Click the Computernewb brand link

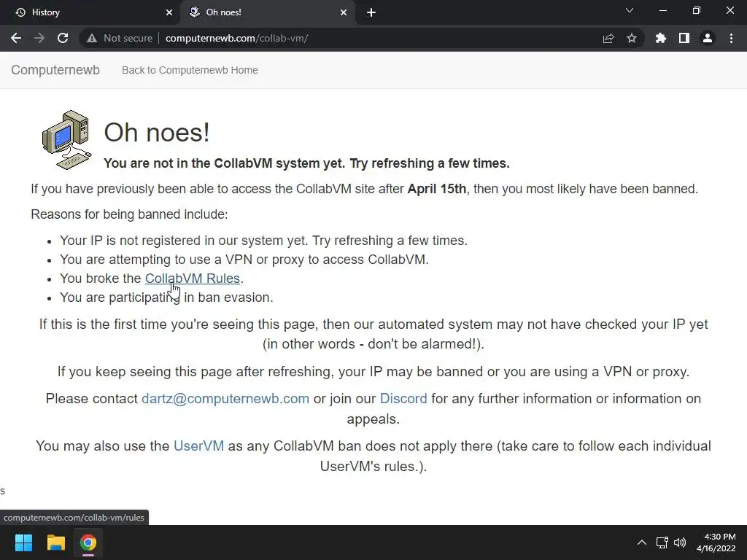(55, 70)
